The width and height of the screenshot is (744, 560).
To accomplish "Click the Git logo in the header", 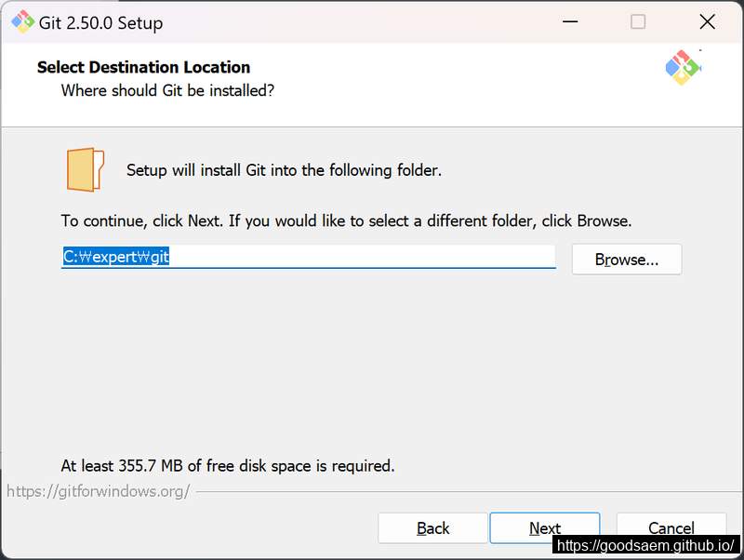I will tap(683, 67).
